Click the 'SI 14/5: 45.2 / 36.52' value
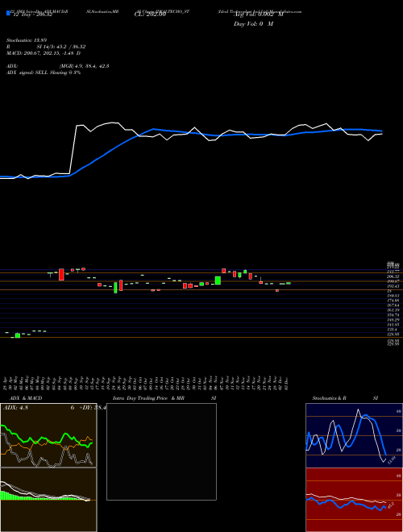 [61, 47]
